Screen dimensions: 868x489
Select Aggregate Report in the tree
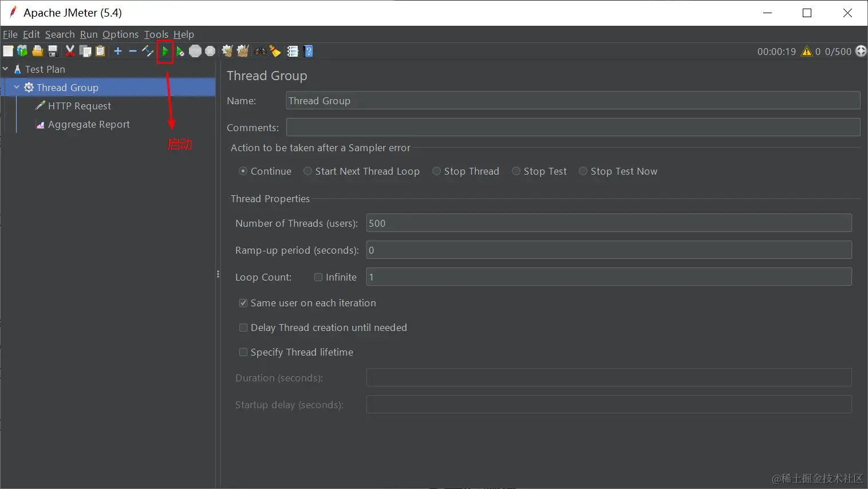[89, 124]
